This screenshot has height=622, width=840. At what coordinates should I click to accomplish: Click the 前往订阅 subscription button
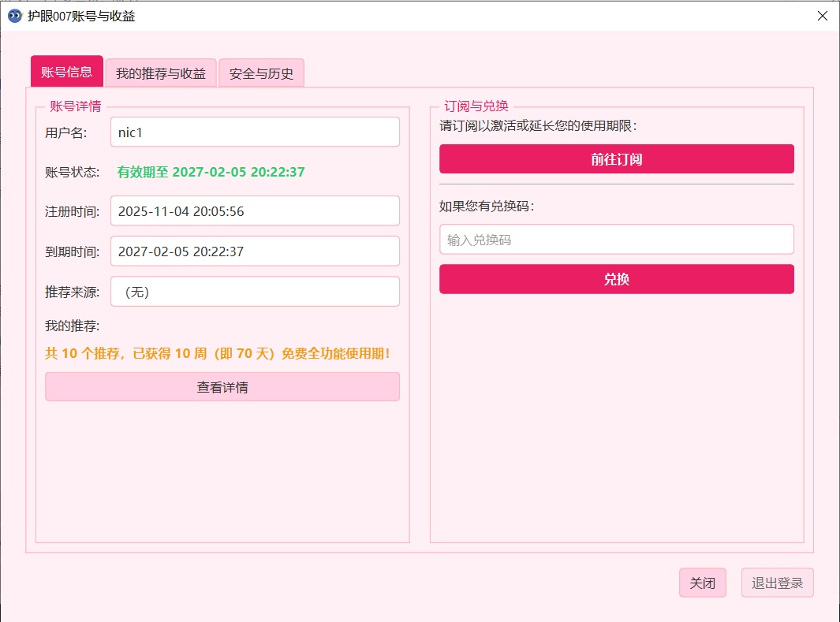click(616, 158)
